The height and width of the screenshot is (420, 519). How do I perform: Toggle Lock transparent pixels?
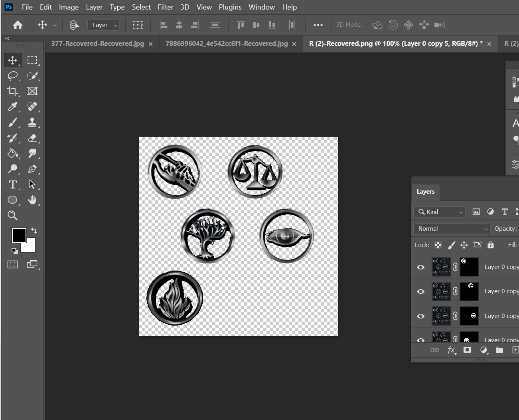tap(438, 245)
